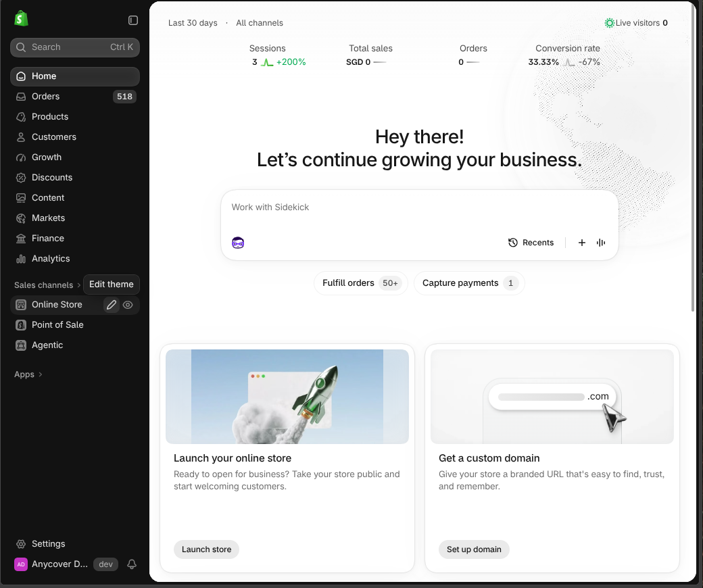Image resolution: width=703 pixels, height=588 pixels.
Task: Click the Launch your online store heading
Action: pos(233,458)
